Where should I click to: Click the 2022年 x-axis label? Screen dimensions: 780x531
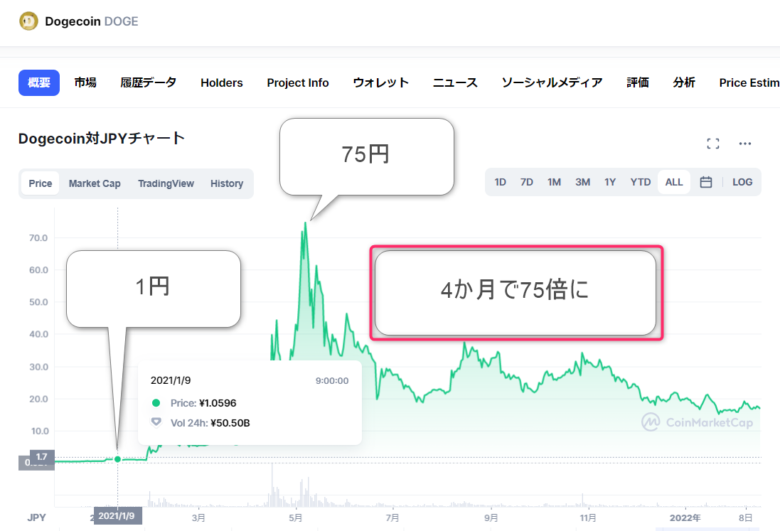coord(684,518)
